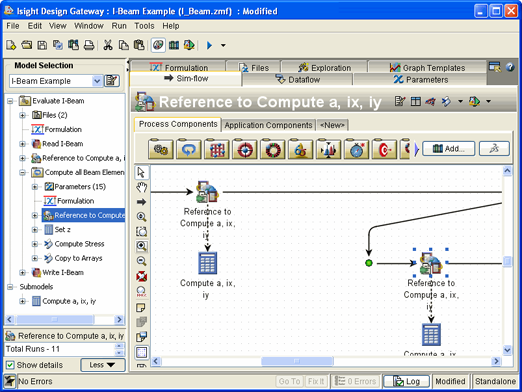
Task: Click the component palette scroll-right arrow
Action: (416, 149)
